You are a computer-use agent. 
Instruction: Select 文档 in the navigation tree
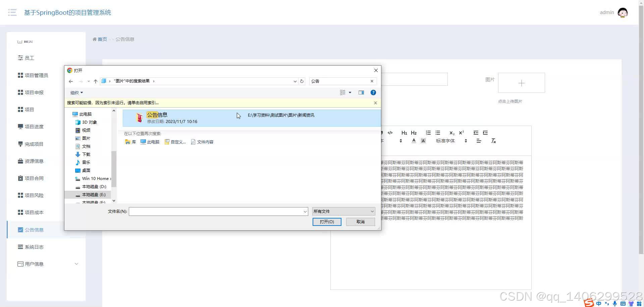[x=83, y=146]
